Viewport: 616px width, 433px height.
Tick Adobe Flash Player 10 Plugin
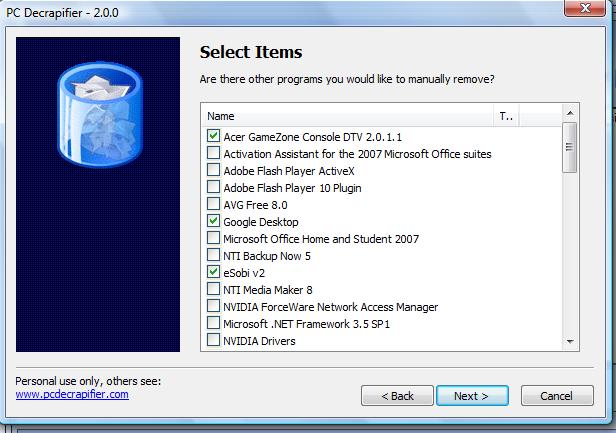[213, 187]
